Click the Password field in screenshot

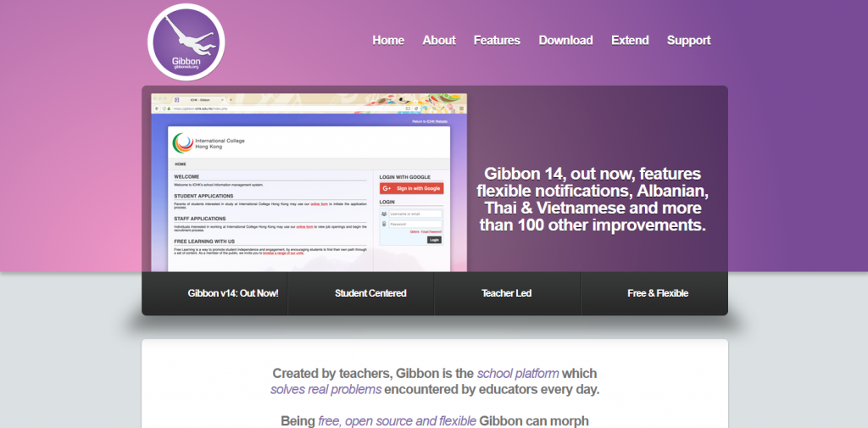[x=415, y=225]
